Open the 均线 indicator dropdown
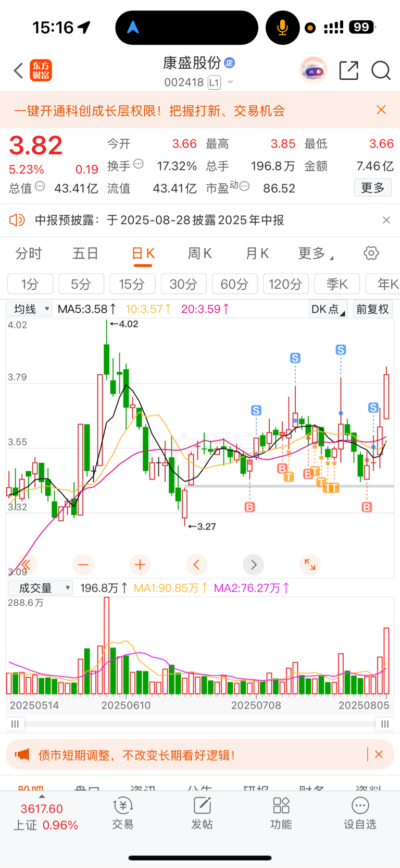This screenshot has width=400, height=868. [x=29, y=309]
